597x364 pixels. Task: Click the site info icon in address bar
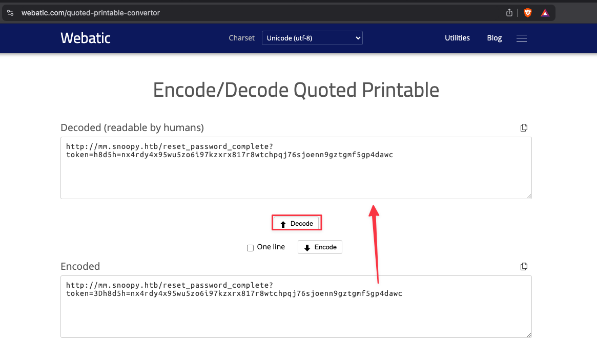tap(10, 13)
